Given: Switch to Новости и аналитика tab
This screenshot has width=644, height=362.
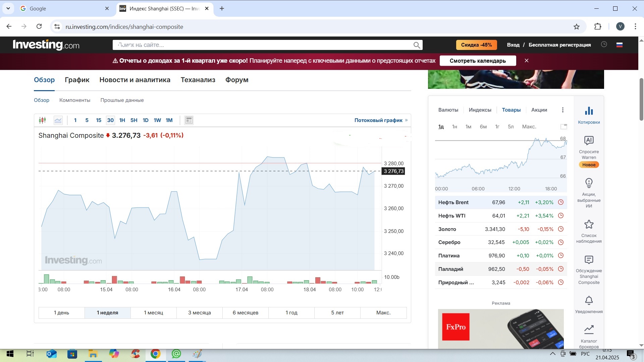Looking at the screenshot, I should (x=135, y=80).
